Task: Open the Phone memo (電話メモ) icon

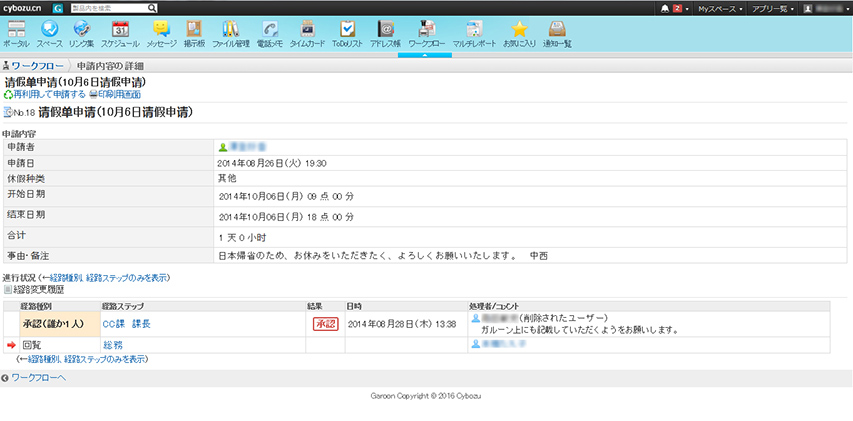Action: click(269, 29)
